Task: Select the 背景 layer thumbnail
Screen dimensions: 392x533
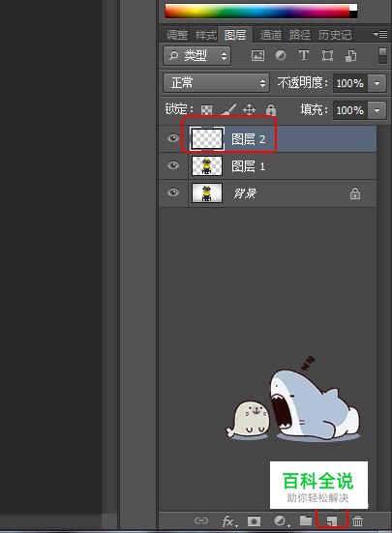Action: (207, 192)
